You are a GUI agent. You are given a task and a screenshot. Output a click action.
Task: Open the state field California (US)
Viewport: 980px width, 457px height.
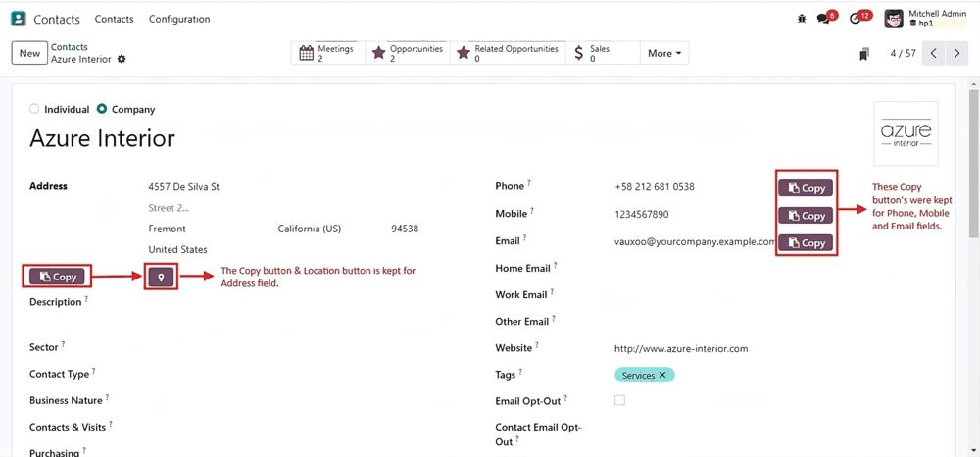point(310,228)
